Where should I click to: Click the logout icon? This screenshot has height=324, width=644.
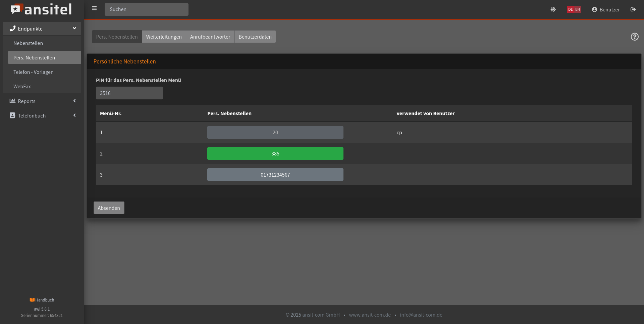coord(633,9)
